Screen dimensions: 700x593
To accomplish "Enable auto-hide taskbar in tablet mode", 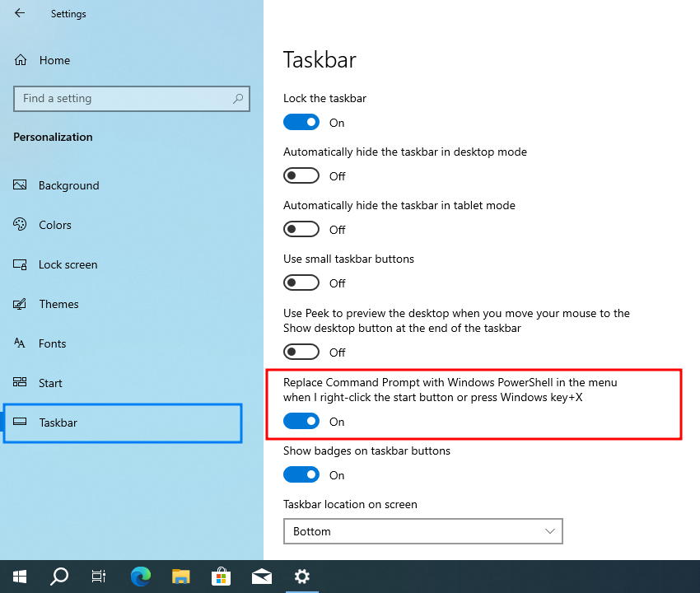I will [301, 230].
